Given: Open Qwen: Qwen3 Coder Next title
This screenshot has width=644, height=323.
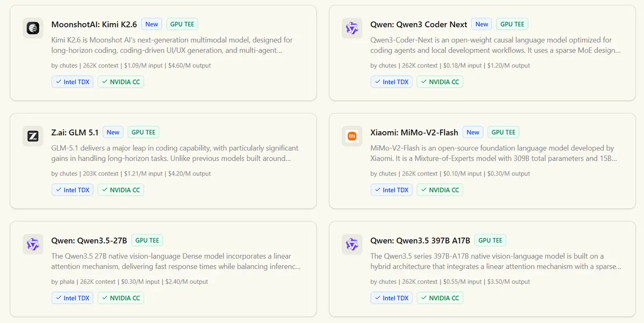Looking at the screenshot, I should pos(419,24).
